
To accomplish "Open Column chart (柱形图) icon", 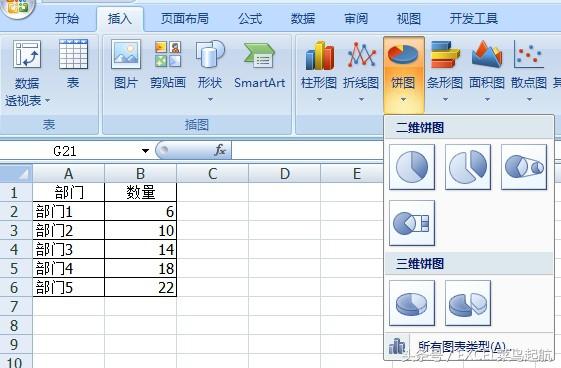I will click(x=319, y=55).
